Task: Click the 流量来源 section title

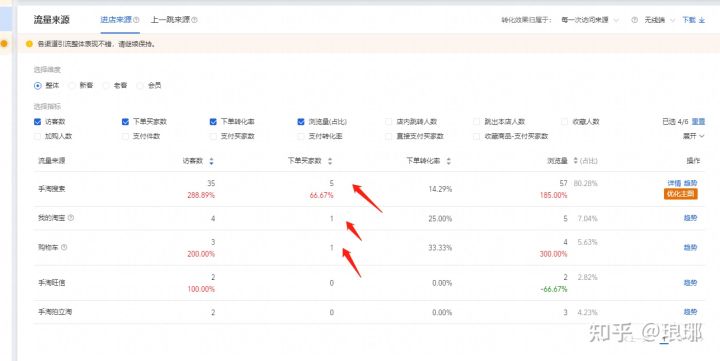Action: 51,20
